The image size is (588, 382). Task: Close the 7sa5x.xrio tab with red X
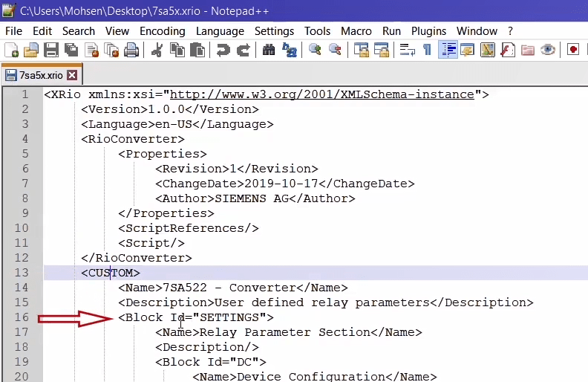click(x=72, y=76)
